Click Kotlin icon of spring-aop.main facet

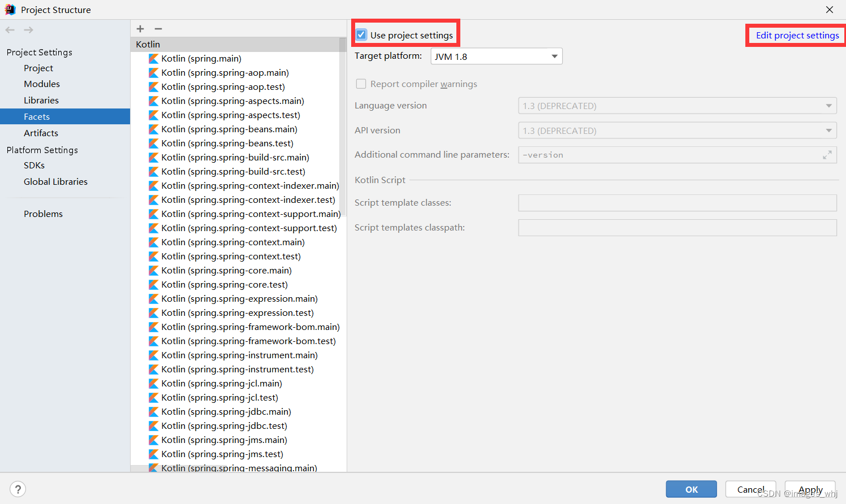[153, 73]
